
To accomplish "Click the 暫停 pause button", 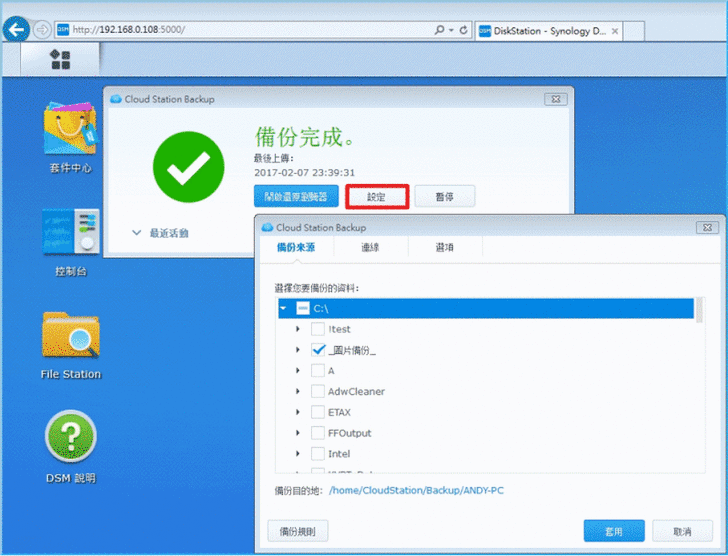I will 444,196.
